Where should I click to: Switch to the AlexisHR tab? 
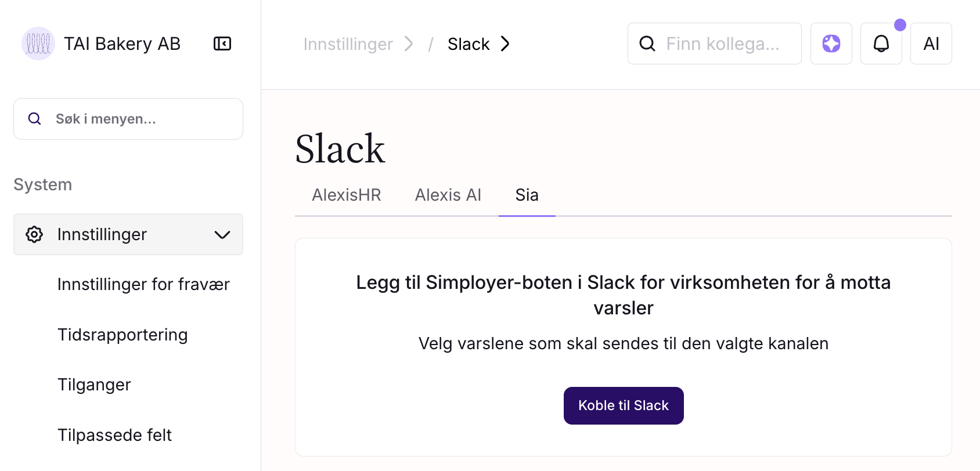coord(347,195)
